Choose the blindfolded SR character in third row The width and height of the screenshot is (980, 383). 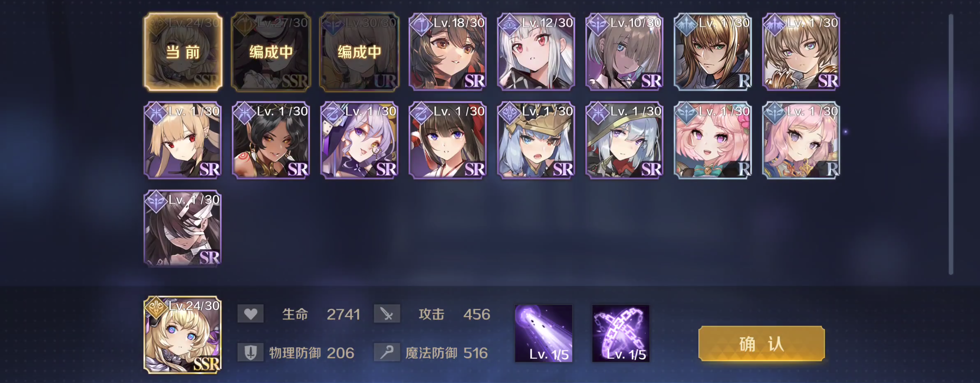[183, 228]
